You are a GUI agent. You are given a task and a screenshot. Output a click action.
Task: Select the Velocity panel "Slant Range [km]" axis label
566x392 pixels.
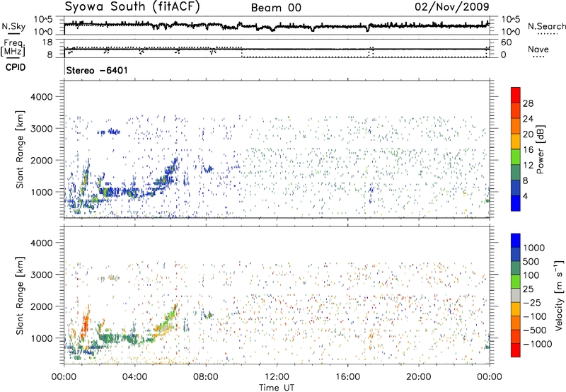20,295
